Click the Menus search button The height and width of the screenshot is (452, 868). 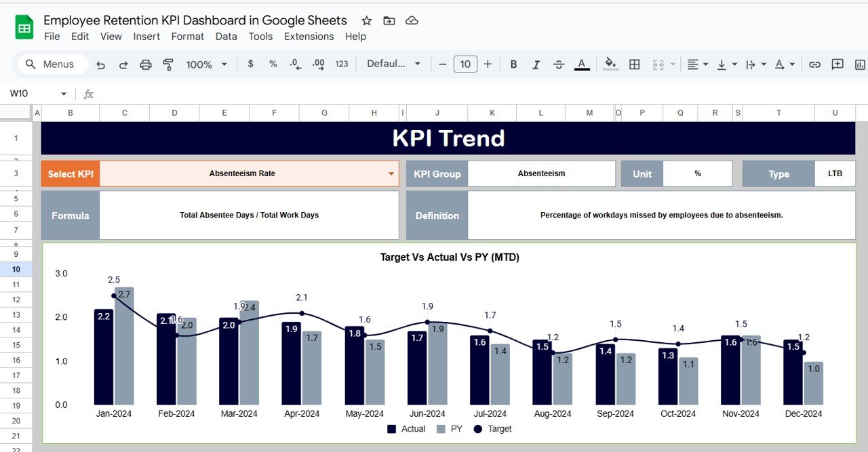pyautogui.click(x=52, y=64)
